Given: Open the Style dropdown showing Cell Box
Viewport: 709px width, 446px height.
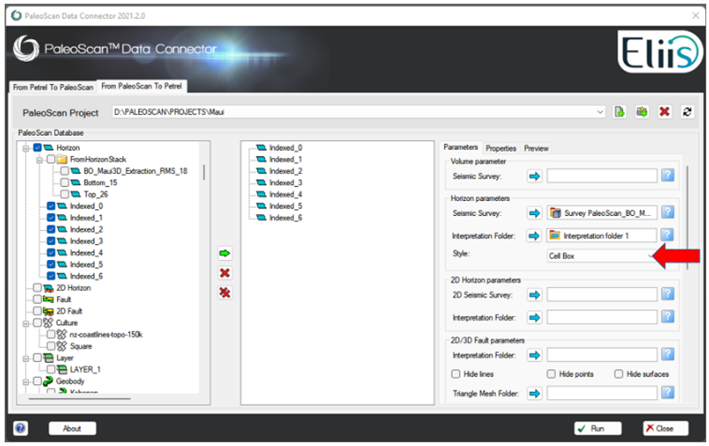Looking at the screenshot, I should [602, 256].
